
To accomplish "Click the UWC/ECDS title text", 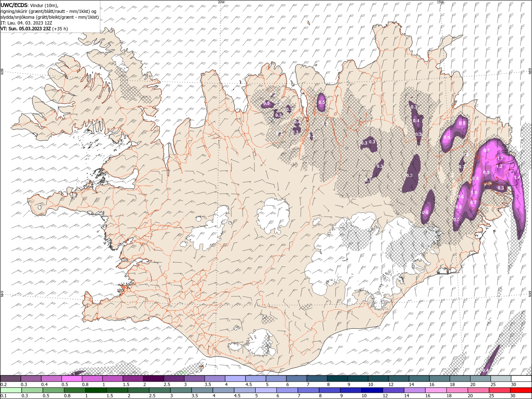I will pos(14,5).
